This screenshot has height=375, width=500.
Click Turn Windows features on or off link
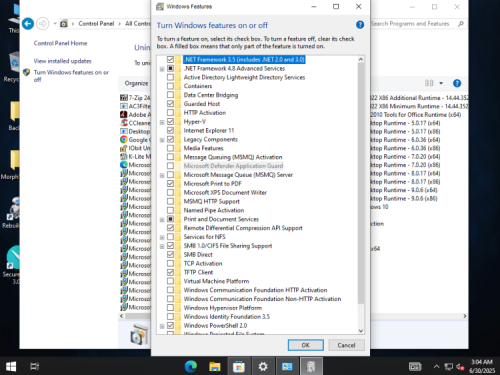click(71, 76)
